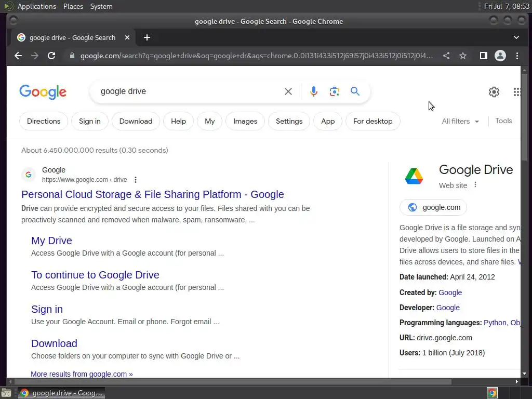The width and height of the screenshot is (532, 399).
Task: Close the google drive search tab
Action: (127, 37)
